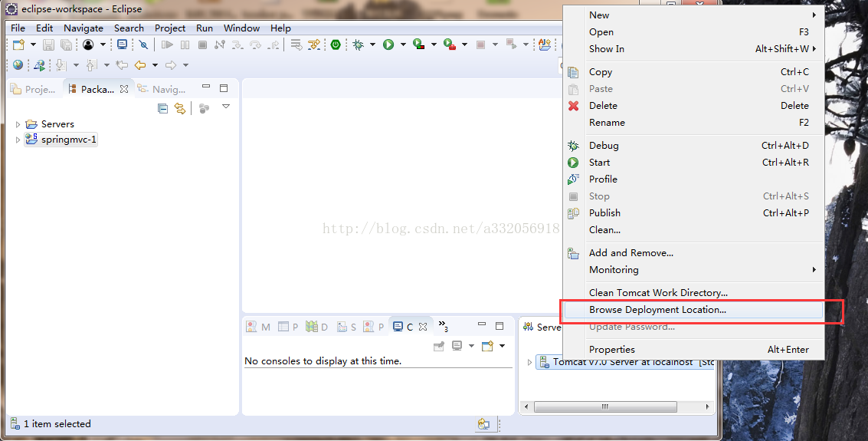Close the Package Explorer tab

click(124, 89)
